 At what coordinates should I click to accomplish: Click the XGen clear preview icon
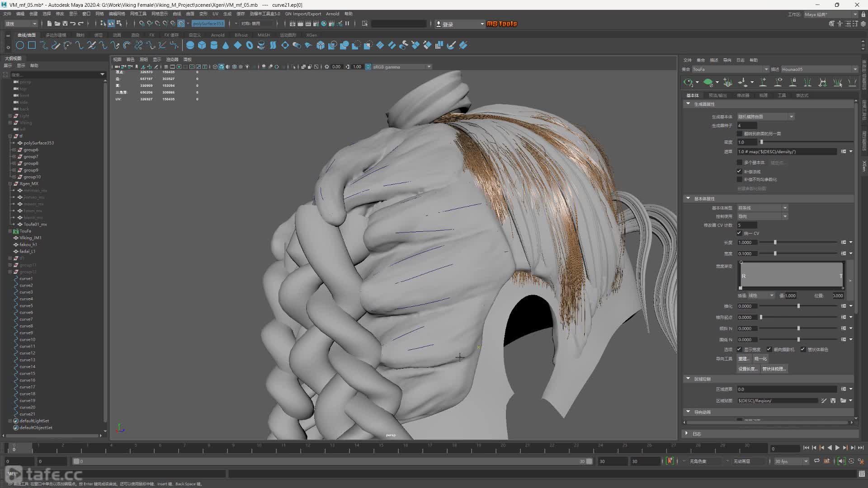(x=708, y=82)
